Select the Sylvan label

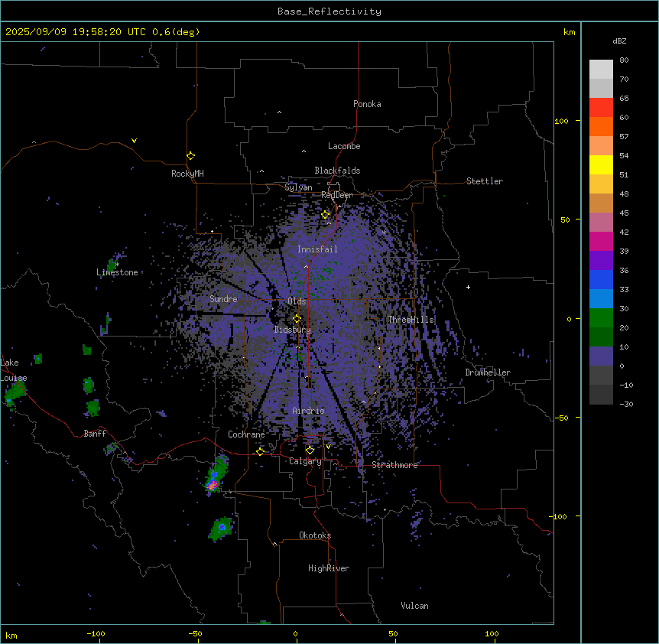point(298,187)
